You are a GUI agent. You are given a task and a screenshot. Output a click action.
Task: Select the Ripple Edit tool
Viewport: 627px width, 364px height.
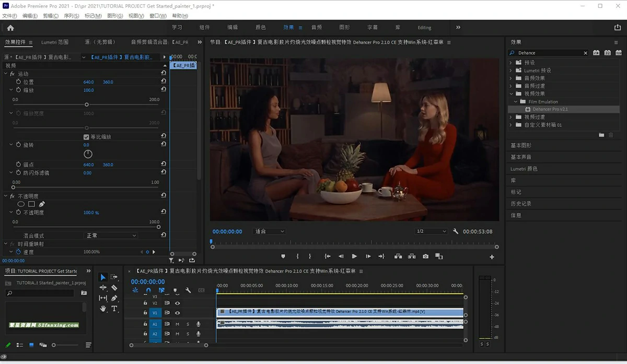click(x=103, y=288)
